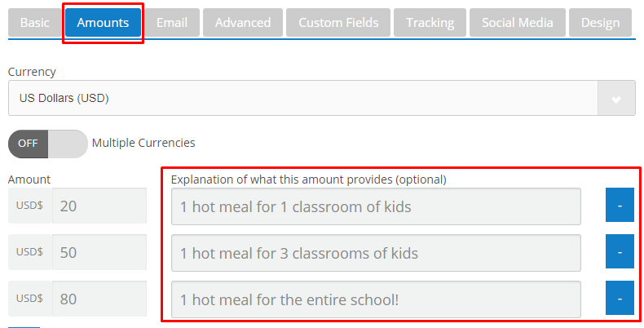This screenshot has height=328, width=644.
Task: Click the amount field containing 50
Action: coord(99,253)
